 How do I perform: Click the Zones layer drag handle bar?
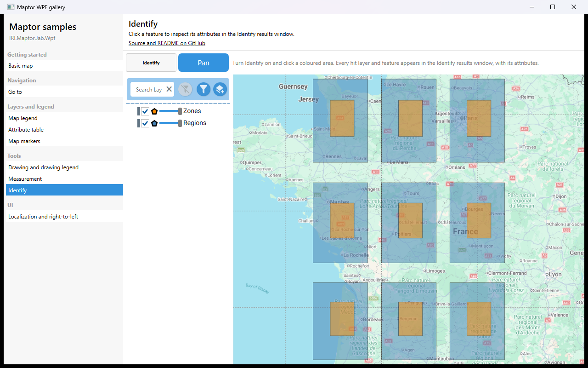pos(139,111)
